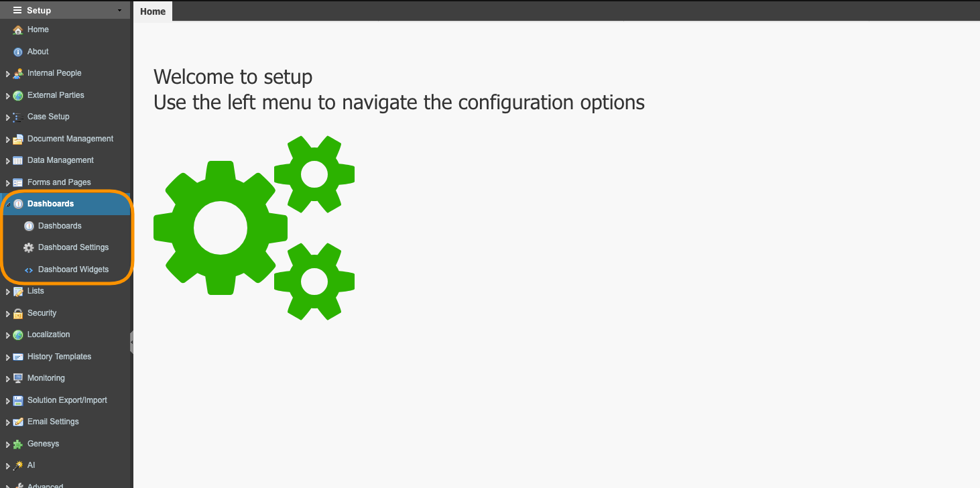Click the Security padlock icon
The width and height of the screenshot is (980, 488).
[x=18, y=313]
